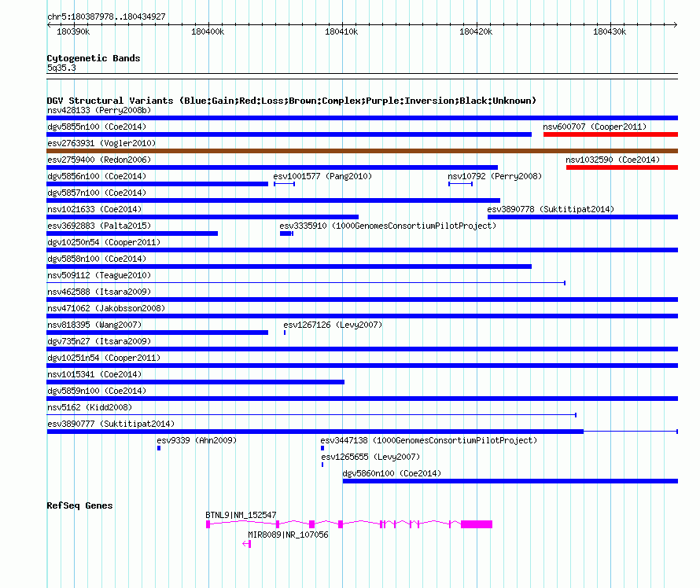Select dgv10250n54 (Cooper2011) label
This screenshot has width=700, height=588.
coord(104,242)
